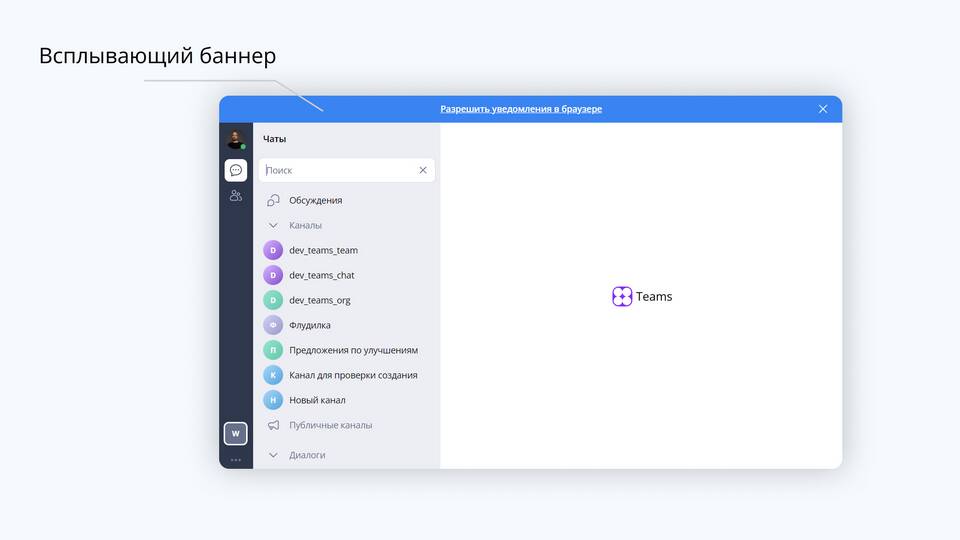Click the W workspace switcher icon

(x=236, y=433)
